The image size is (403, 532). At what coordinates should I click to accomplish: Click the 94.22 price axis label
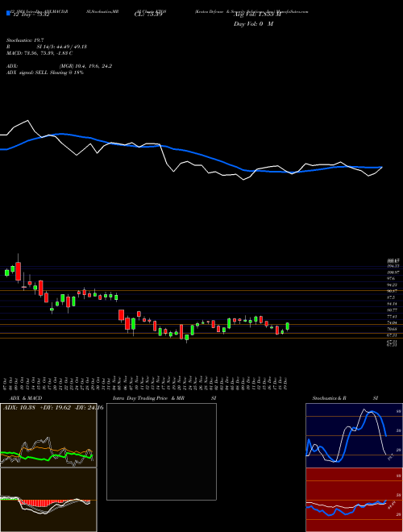point(393,285)
